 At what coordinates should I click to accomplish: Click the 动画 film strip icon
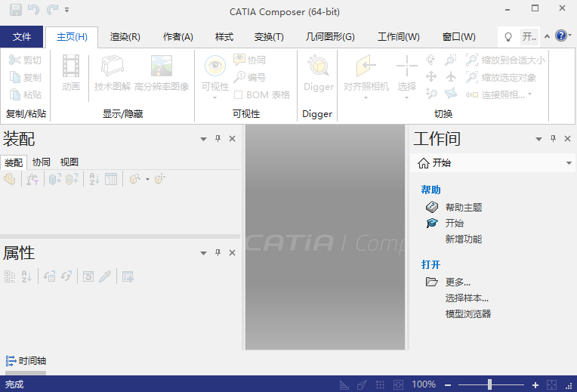pyautogui.click(x=71, y=66)
